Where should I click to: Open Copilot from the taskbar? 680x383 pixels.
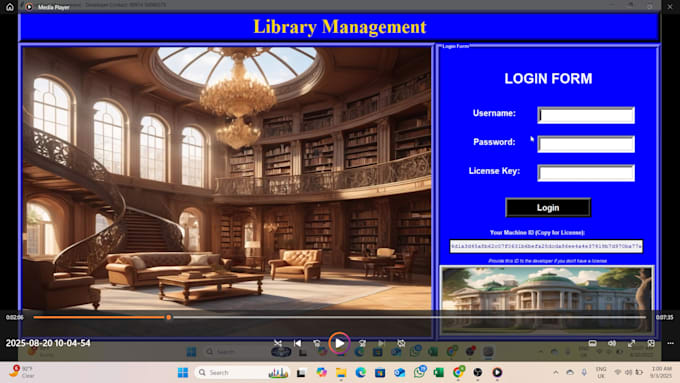[321, 373]
